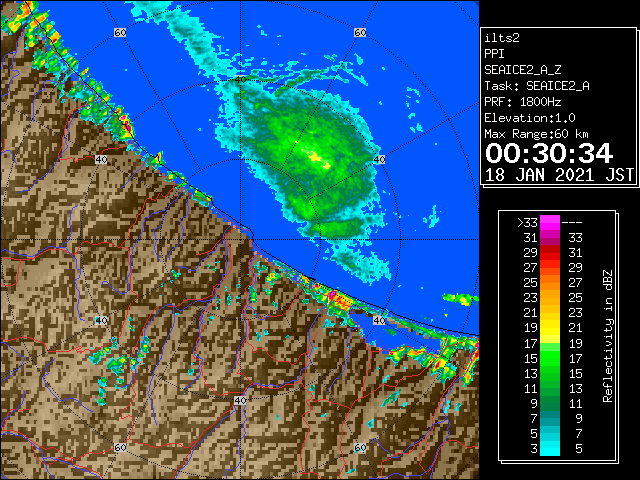640x480 pixels.
Task: Click the "PRF: 1800Hz" value
Action: tap(522, 102)
